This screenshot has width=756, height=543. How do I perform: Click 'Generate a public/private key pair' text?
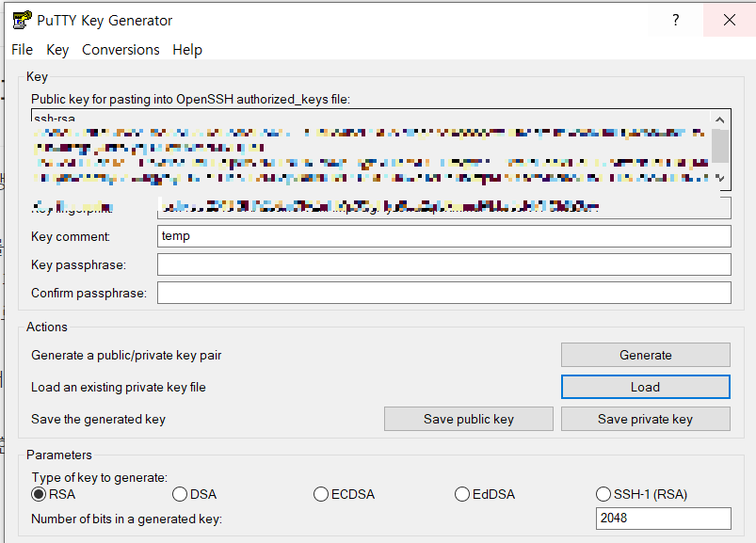pyautogui.click(x=126, y=356)
